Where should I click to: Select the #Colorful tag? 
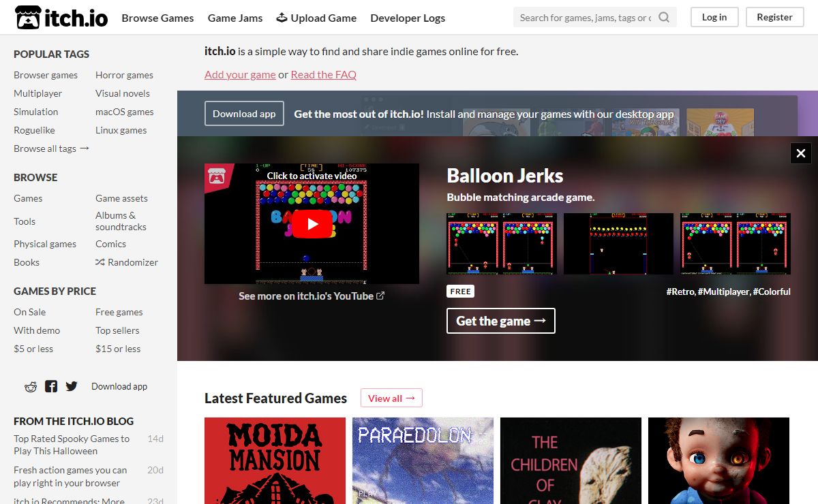772,292
